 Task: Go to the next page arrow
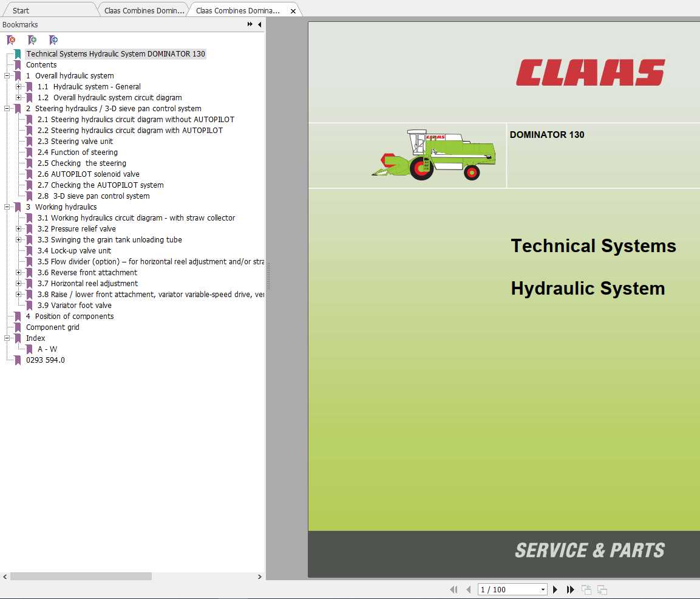pyautogui.click(x=556, y=589)
